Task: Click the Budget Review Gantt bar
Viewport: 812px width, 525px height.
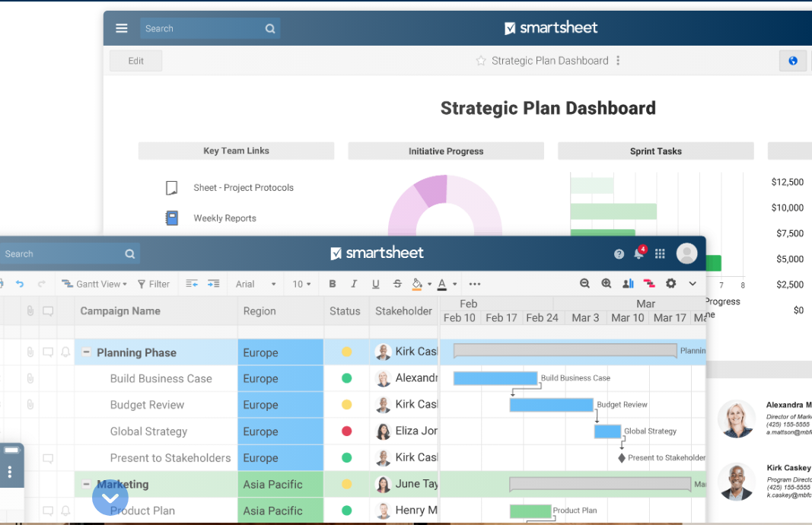Action: (x=551, y=404)
